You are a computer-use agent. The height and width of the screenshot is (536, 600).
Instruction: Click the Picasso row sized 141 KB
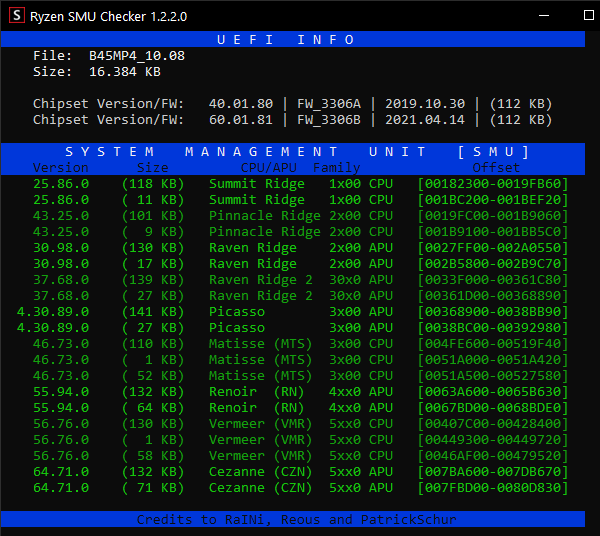tap(293, 312)
